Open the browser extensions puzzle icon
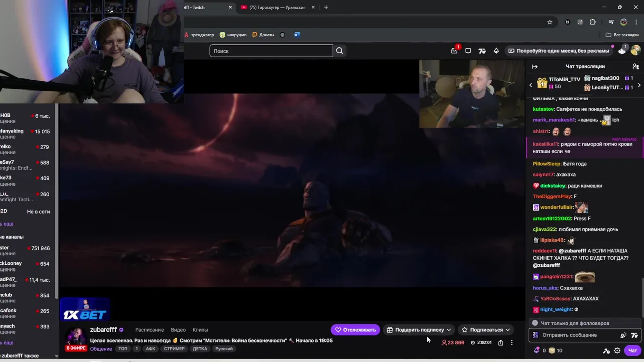The height and width of the screenshot is (362, 644). [593, 22]
